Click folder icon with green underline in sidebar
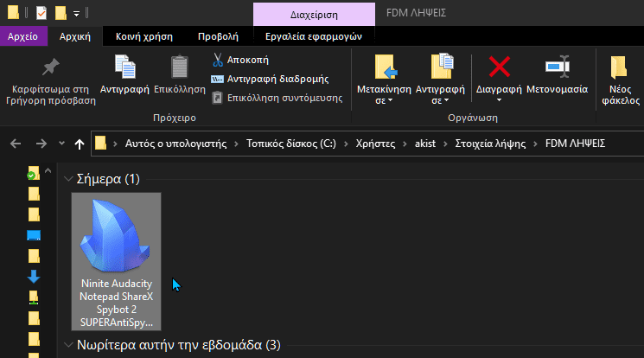644x358 pixels. click(34, 297)
